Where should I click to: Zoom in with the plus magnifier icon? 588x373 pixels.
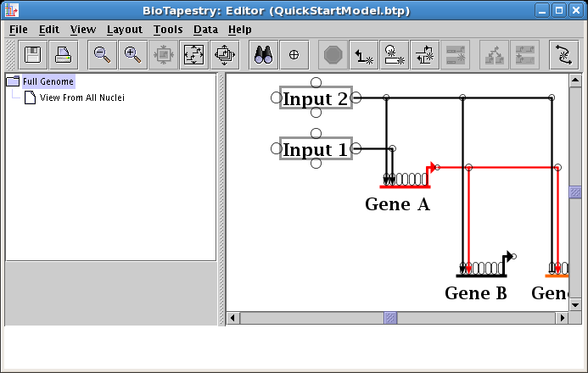point(132,55)
